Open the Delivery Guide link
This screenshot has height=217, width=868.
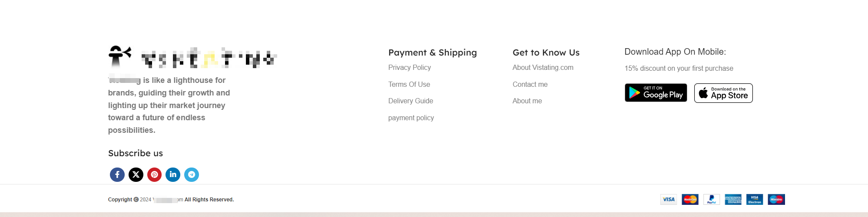click(411, 101)
